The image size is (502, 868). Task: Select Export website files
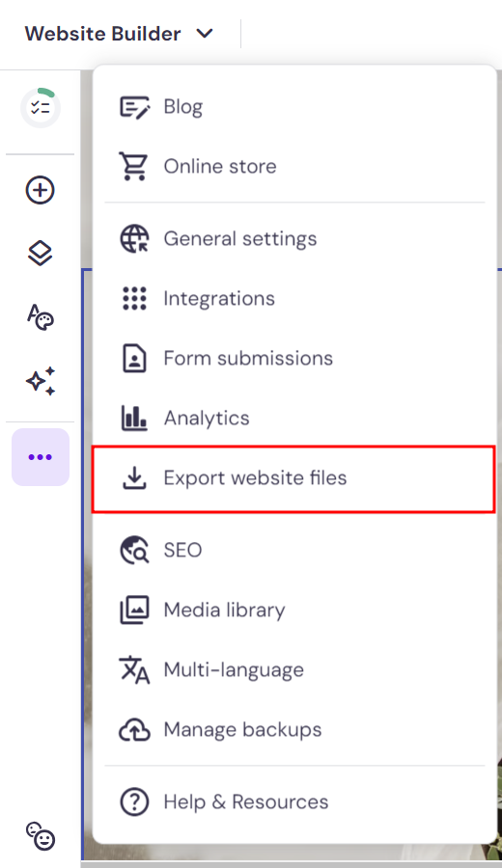pyautogui.click(x=293, y=478)
